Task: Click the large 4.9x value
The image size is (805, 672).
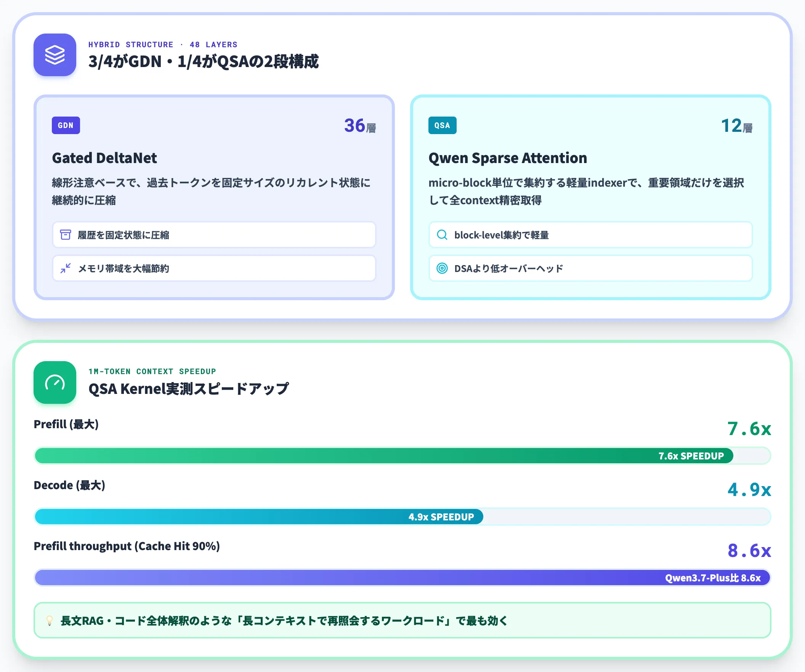Action: (x=749, y=489)
